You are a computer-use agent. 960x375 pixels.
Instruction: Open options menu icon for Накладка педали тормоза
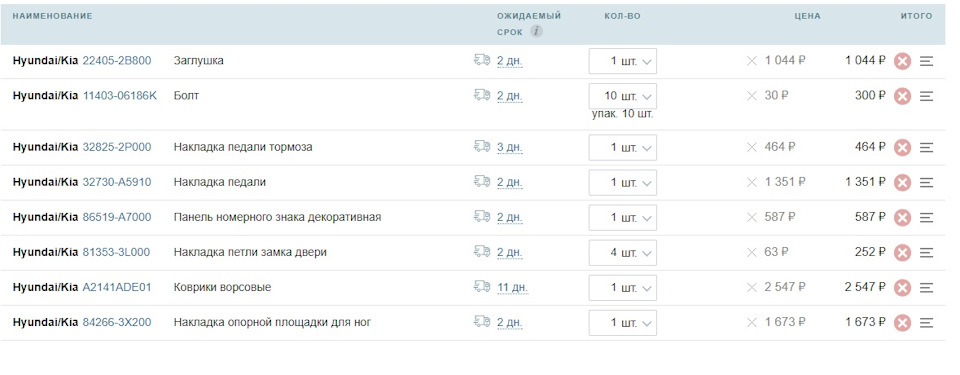[926, 148]
